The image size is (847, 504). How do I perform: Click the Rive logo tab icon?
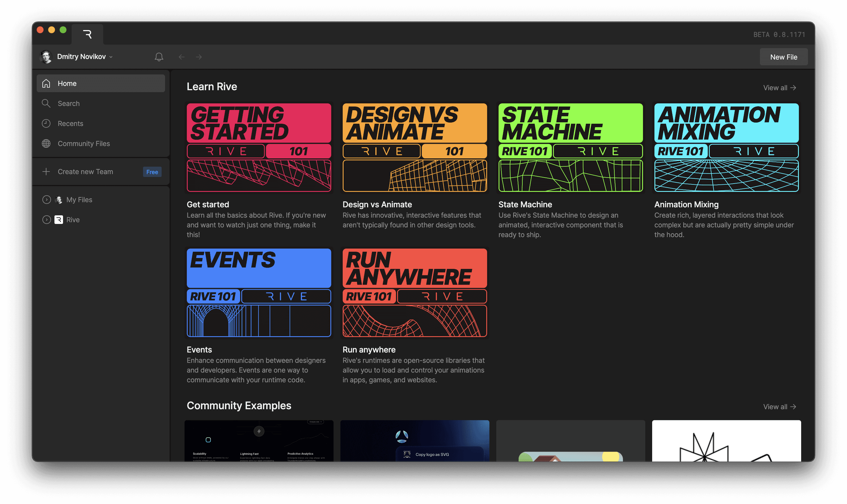point(87,34)
